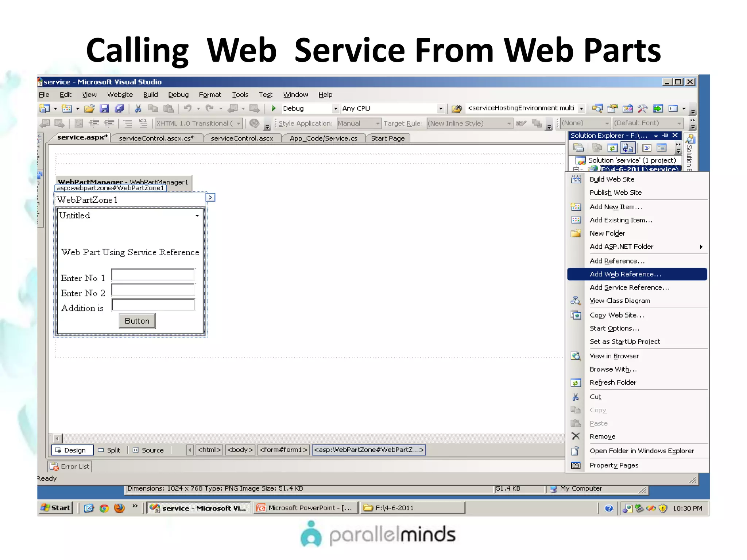The image size is (747, 560).
Task: Click the Properties Window toolbar icon
Action: 613,108
